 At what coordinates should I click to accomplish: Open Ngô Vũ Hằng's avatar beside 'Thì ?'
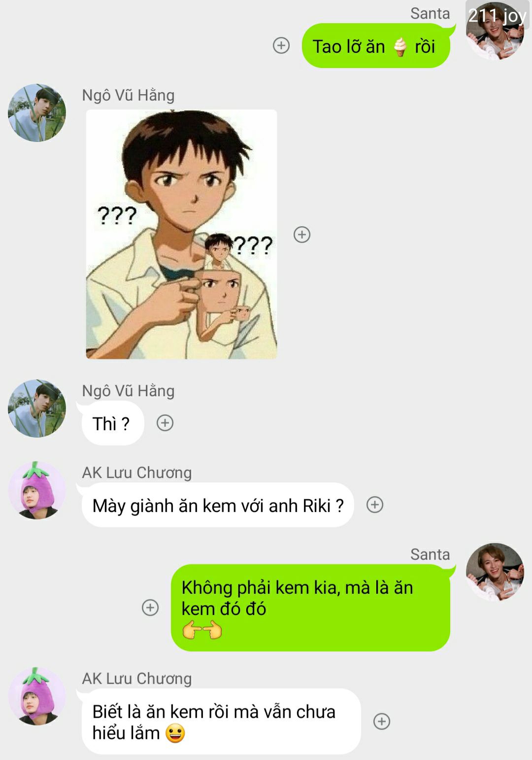pyautogui.click(x=37, y=409)
